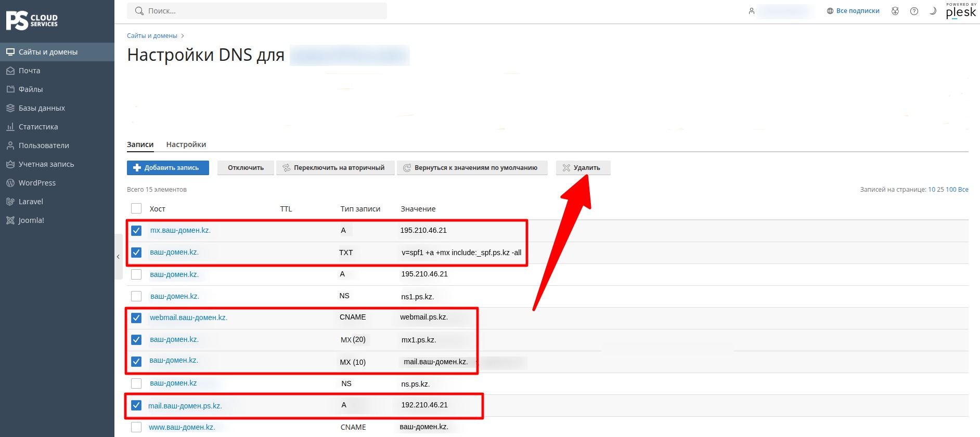
Task: Open the Базы данных sidebar icon
Action: (x=10, y=108)
